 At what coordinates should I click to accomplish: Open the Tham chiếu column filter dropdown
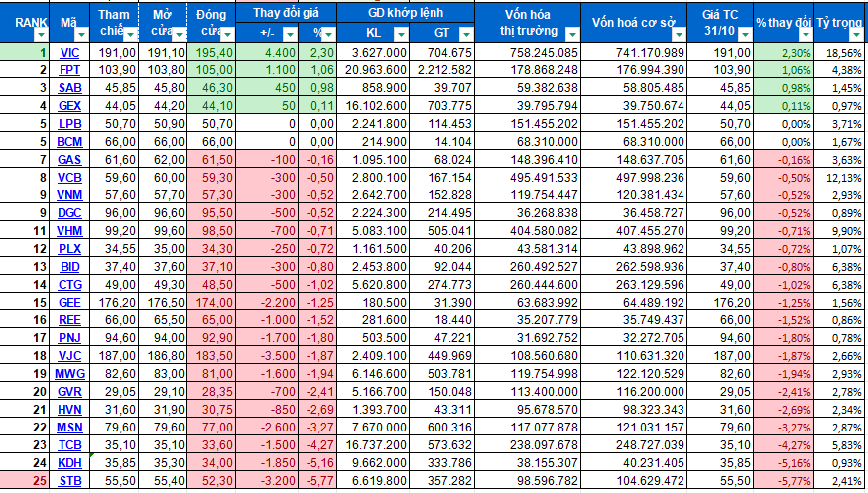coord(131,35)
